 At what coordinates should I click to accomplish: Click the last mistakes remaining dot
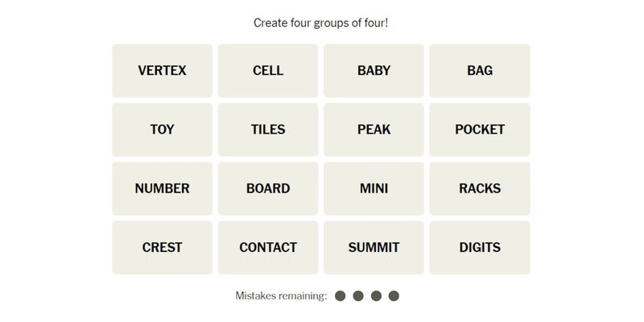[394, 296]
